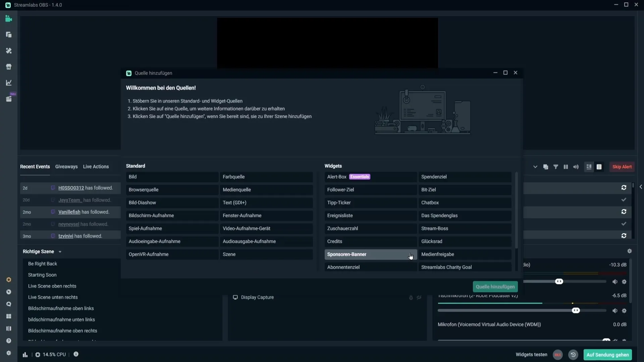Click the Widgets list scrollbar in dialog
This screenshot has height=362, width=644.
[516, 210]
